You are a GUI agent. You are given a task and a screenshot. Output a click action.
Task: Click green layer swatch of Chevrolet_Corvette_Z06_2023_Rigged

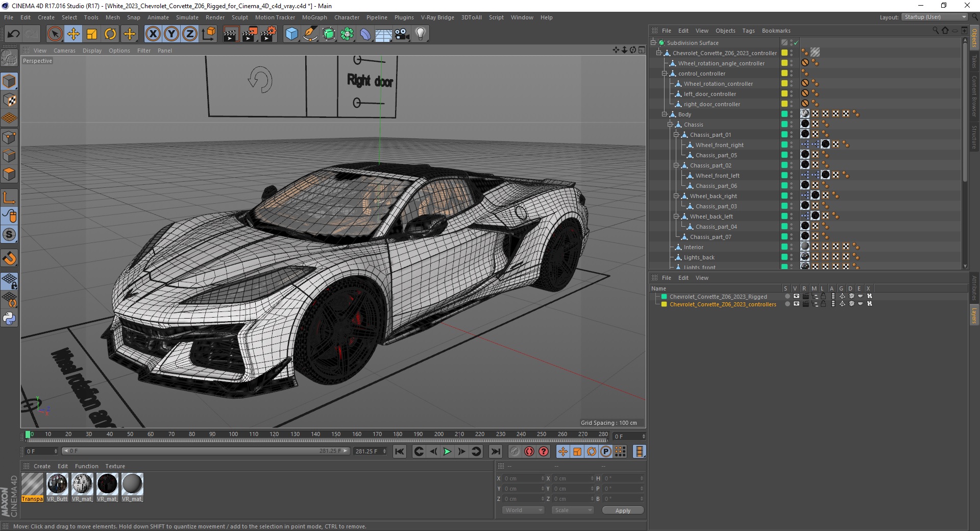point(664,296)
